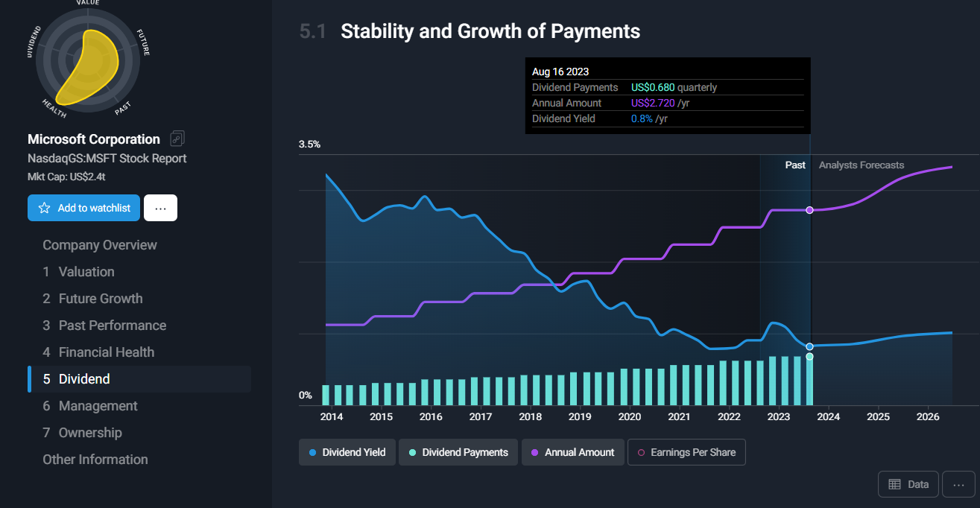Click the blue dot in Dividend Yield legend
Image resolution: width=980 pixels, height=508 pixels.
(x=312, y=452)
